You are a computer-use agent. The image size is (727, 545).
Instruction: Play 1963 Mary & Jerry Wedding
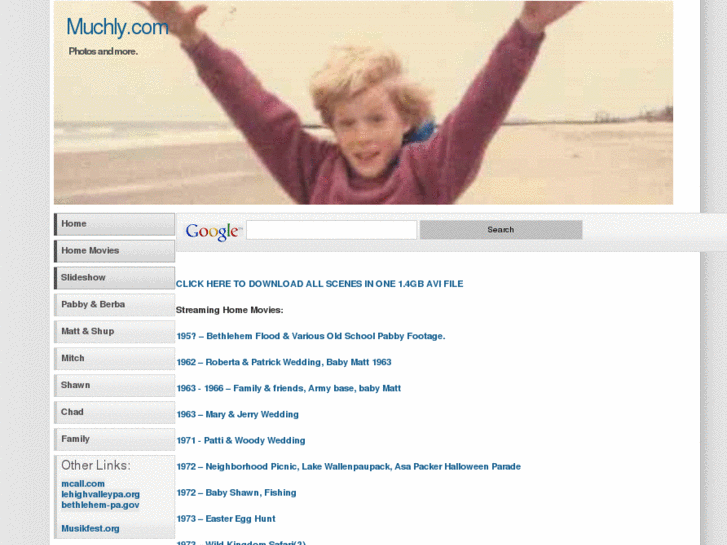pos(237,415)
